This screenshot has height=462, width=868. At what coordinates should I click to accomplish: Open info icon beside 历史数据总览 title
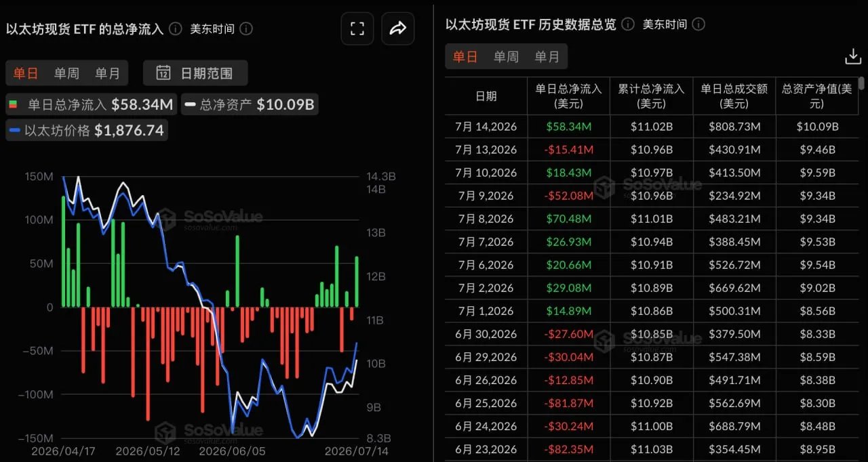(628, 24)
